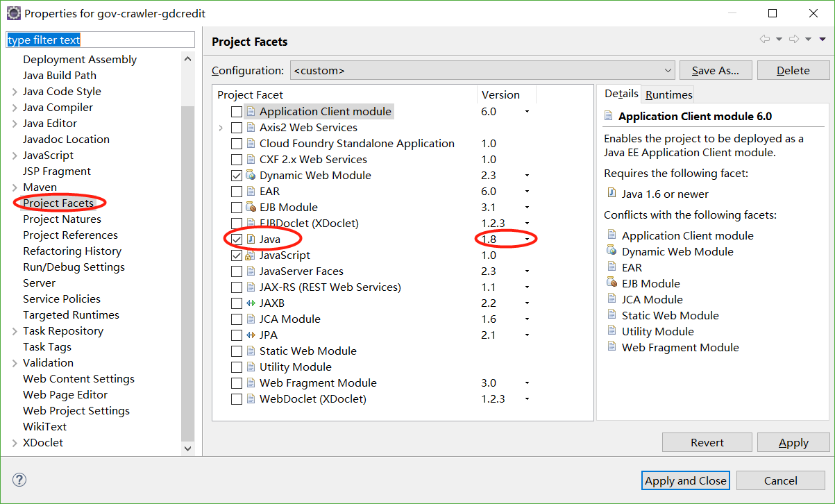Check the Utility Module checkbox
835x504 pixels.
[237, 367]
